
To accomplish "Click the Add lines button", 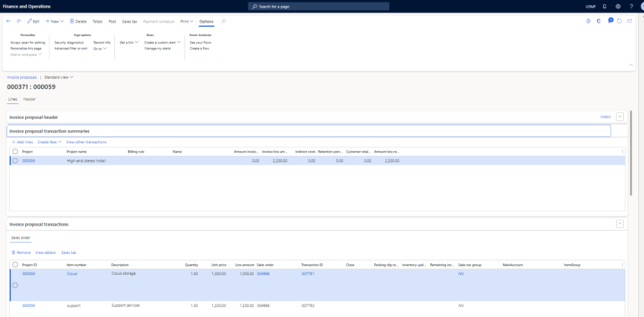I will (x=22, y=142).
